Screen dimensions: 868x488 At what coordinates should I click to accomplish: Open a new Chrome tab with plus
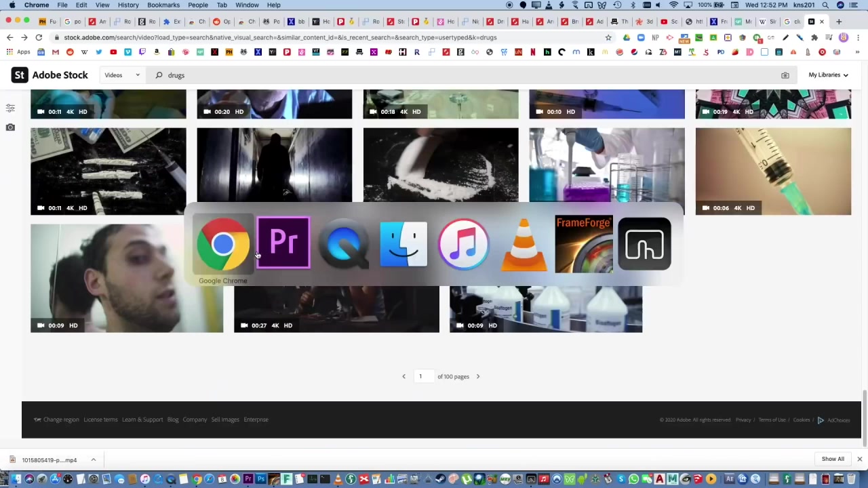click(839, 22)
